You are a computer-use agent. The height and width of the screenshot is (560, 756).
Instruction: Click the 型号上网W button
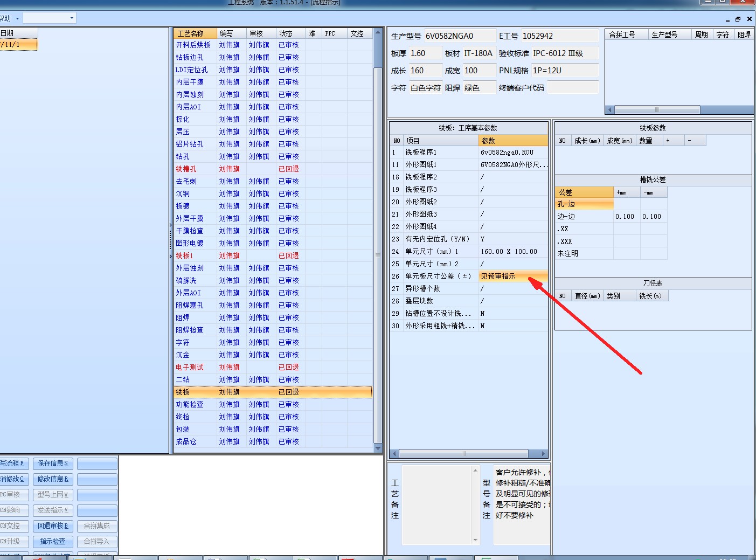click(53, 495)
